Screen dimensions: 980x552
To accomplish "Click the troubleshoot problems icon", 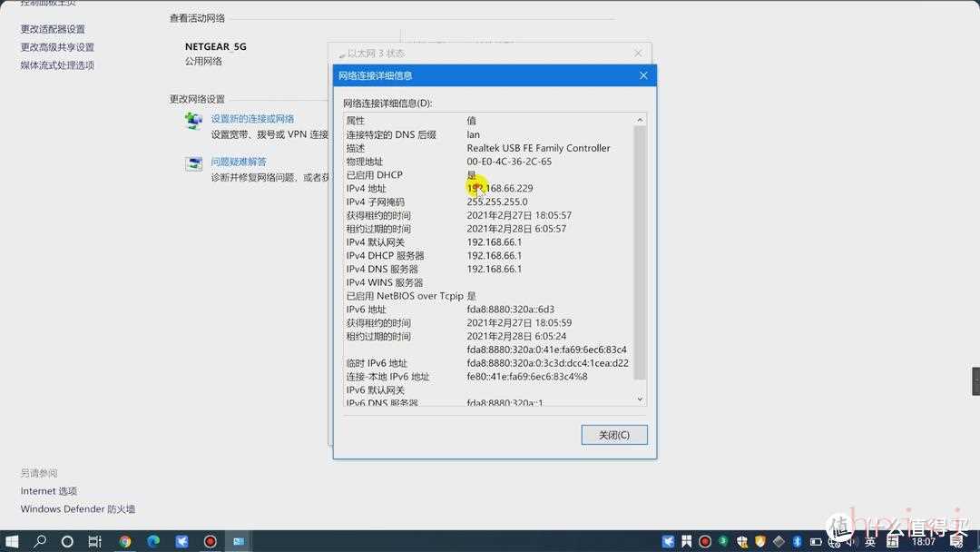I will pyautogui.click(x=193, y=163).
